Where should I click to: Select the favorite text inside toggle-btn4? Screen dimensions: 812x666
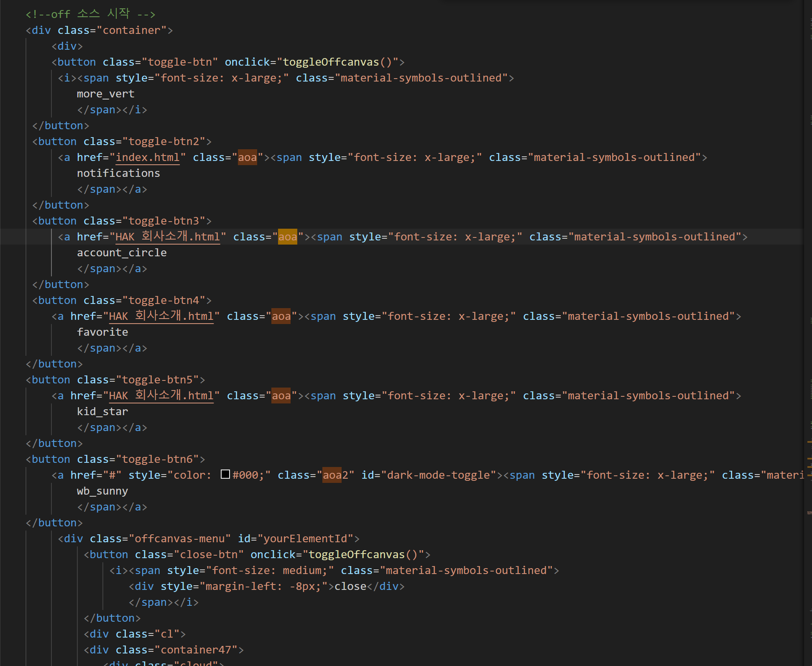[x=102, y=332]
